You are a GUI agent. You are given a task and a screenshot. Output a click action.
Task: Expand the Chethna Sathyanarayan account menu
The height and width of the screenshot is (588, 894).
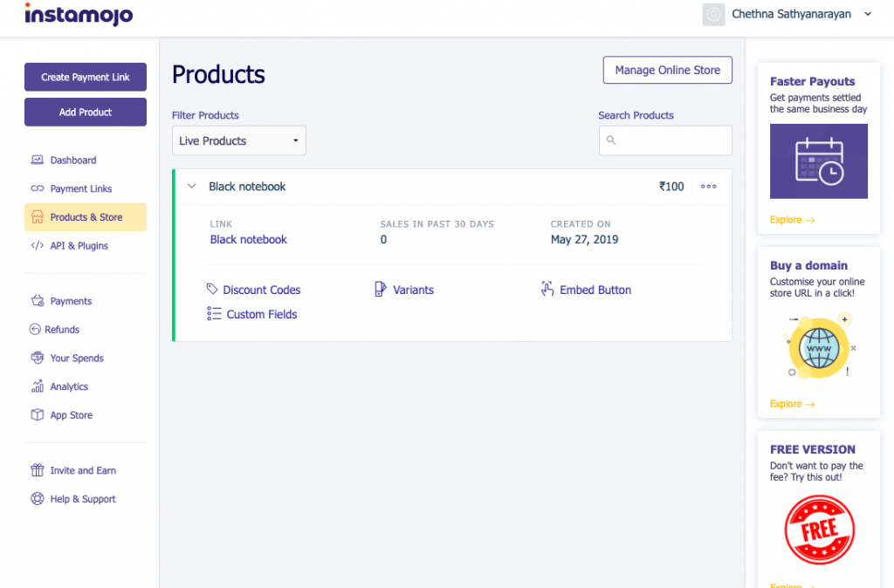click(x=867, y=14)
